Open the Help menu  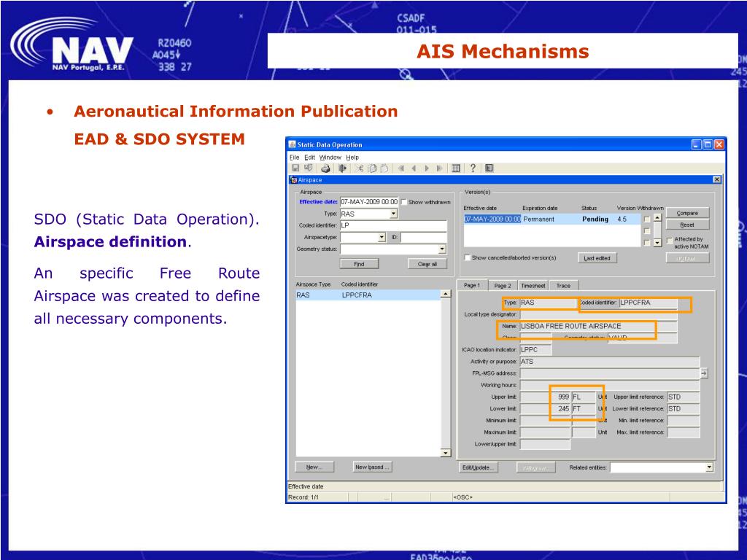click(x=352, y=157)
